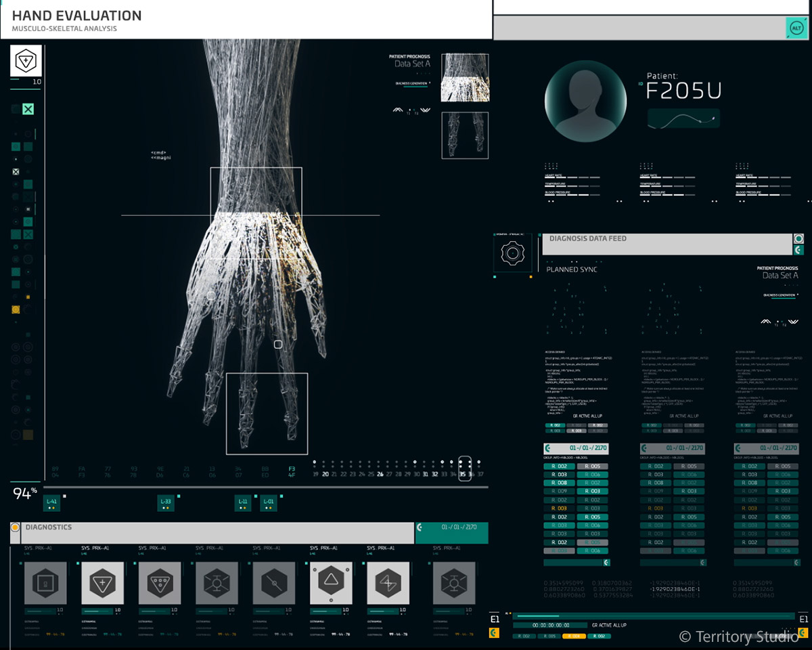
Task: Click the L-01 marker button
Action: click(x=269, y=503)
